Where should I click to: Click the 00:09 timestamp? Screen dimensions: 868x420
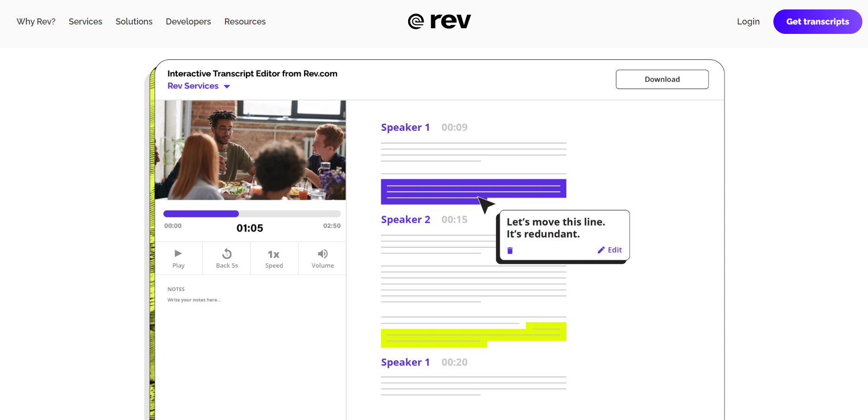455,128
